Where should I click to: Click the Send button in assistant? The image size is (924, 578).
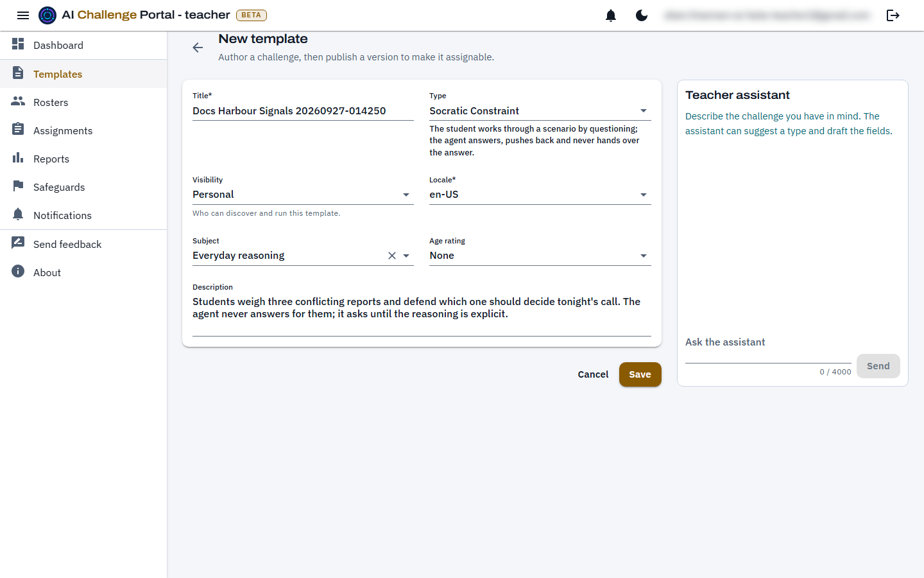coord(878,366)
